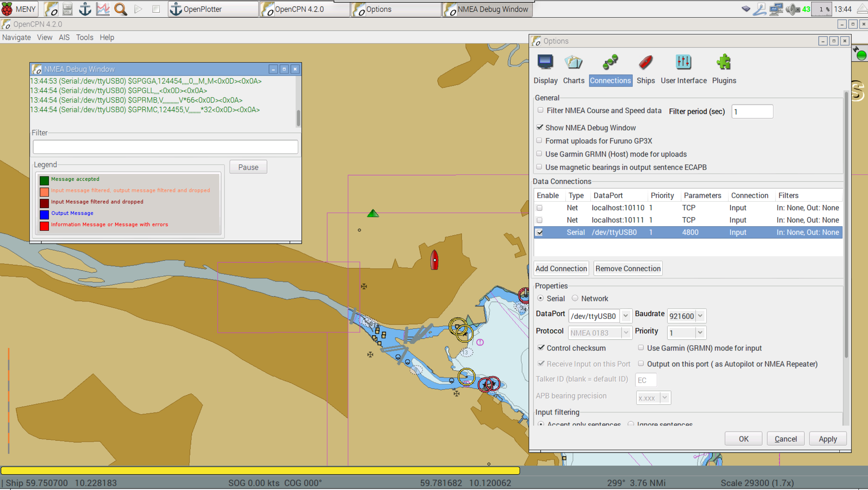
Task: Open the Priority dropdown
Action: (700, 333)
